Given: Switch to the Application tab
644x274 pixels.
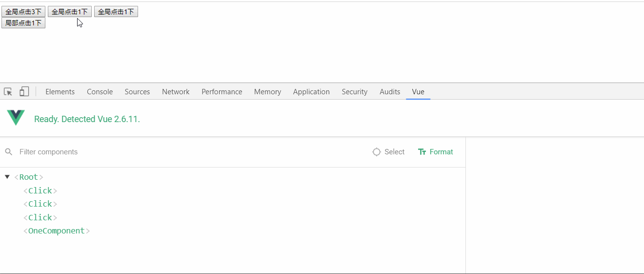Looking at the screenshot, I should click(311, 92).
